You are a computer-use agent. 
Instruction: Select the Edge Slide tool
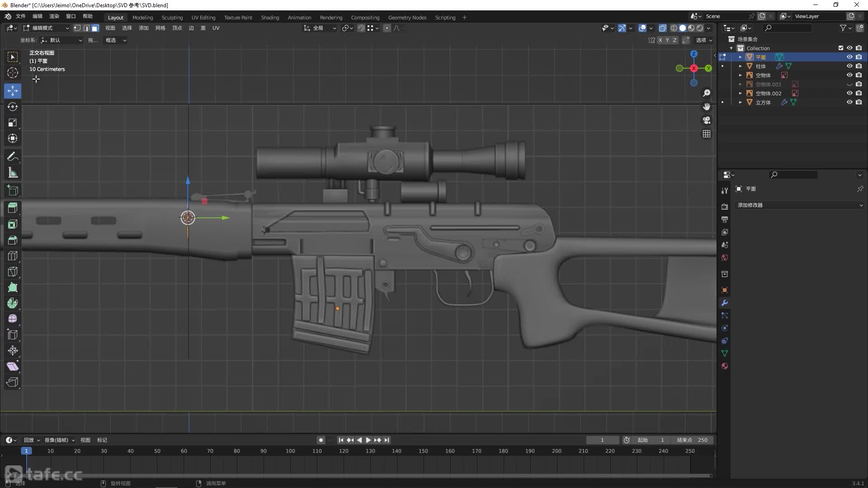pyautogui.click(x=13, y=335)
